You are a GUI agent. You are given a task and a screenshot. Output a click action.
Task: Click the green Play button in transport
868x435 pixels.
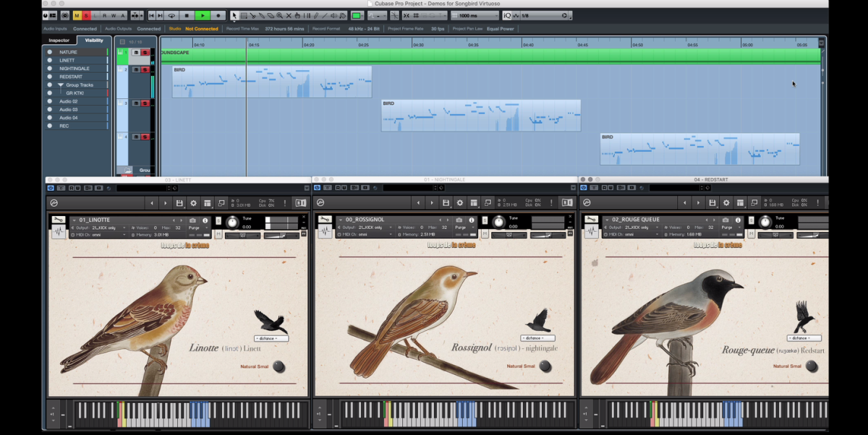click(x=203, y=15)
